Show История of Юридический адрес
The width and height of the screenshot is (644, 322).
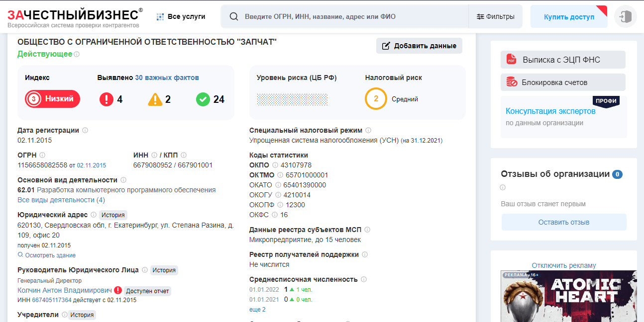pos(113,215)
